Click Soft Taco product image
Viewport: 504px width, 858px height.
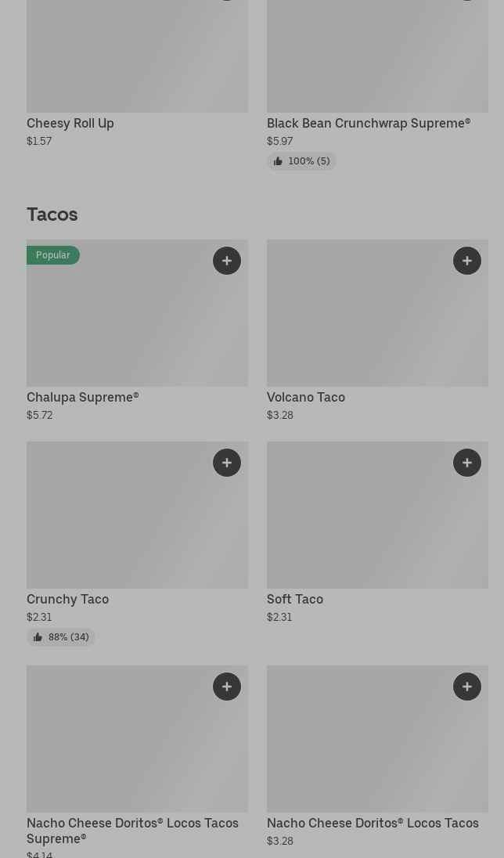pyautogui.click(x=377, y=515)
